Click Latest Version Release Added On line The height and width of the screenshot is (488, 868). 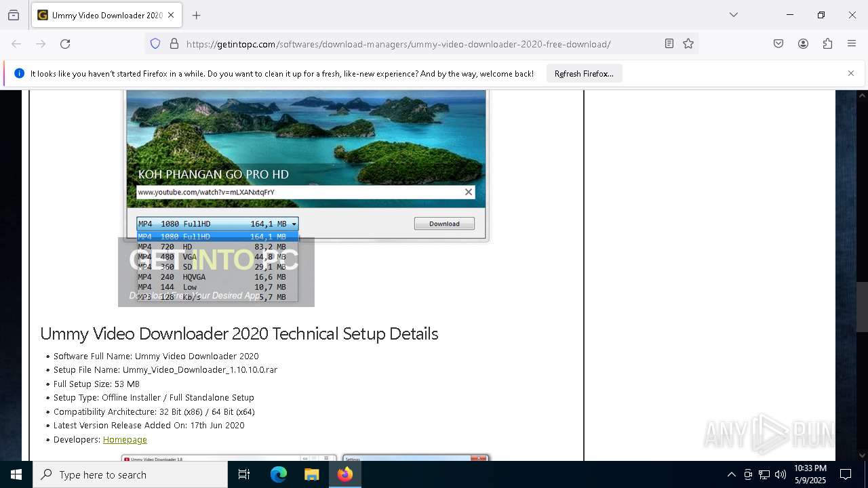[149, 426]
